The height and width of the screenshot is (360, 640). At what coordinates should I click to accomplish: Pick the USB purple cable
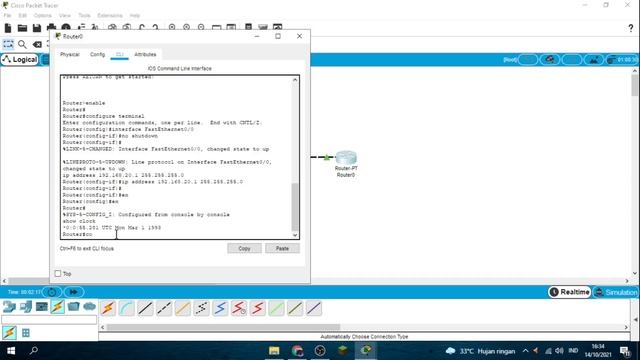314,308
